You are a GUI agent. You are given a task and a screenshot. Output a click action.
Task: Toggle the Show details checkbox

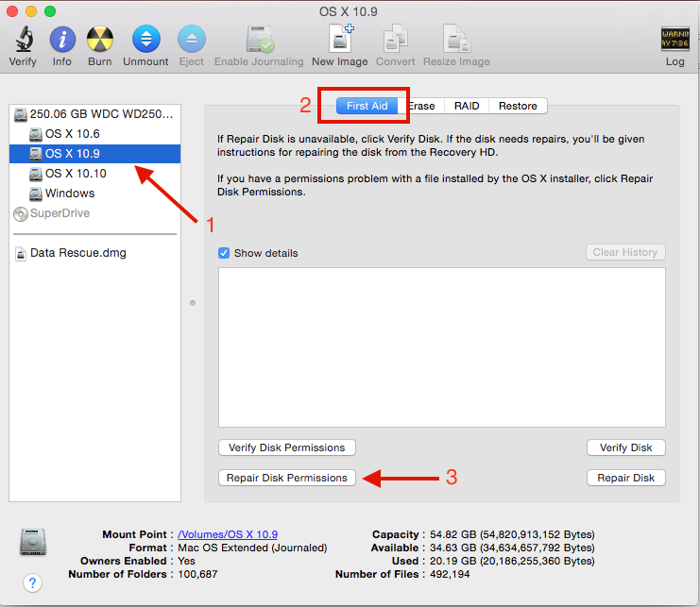point(224,253)
